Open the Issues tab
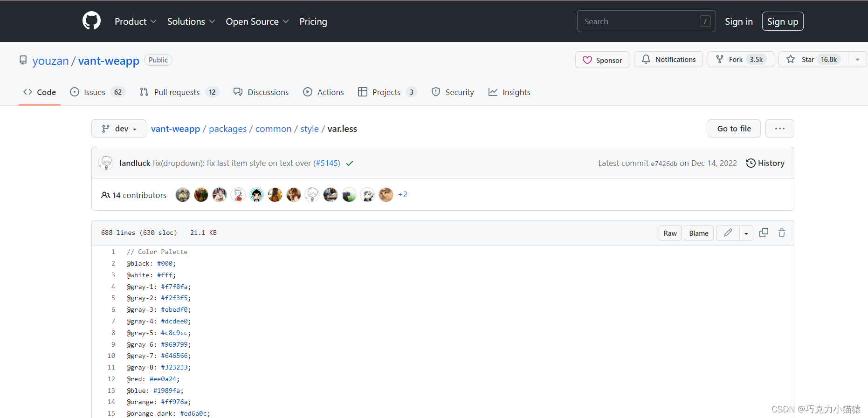This screenshot has height=418, width=868. click(x=97, y=92)
